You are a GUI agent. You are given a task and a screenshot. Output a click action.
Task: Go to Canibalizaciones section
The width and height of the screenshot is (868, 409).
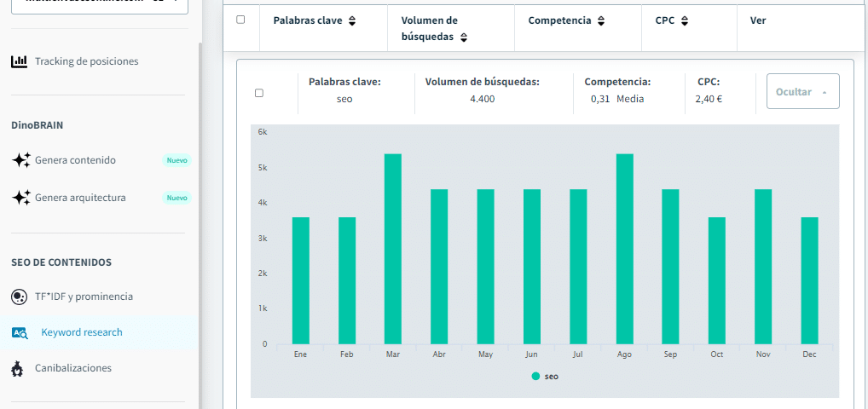(x=72, y=369)
